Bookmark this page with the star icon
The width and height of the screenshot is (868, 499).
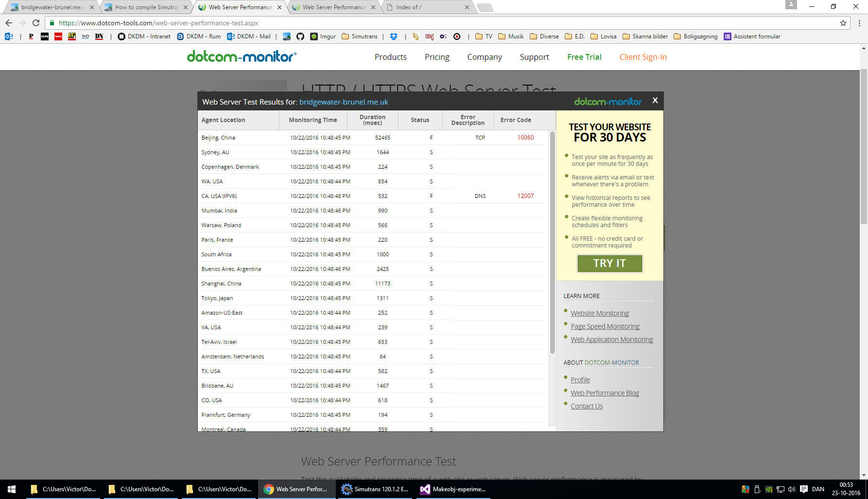pyautogui.click(x=843, y=23)
